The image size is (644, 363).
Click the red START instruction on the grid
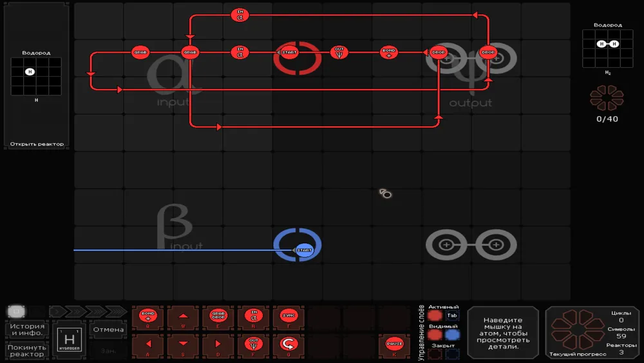(289, 52)
